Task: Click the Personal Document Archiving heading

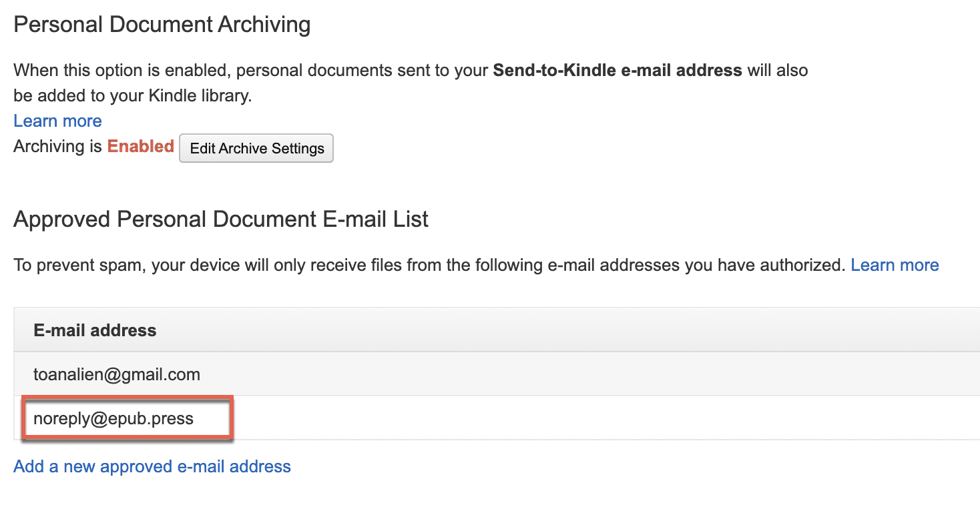Action: pyautogui.click(x=162, y=25)
